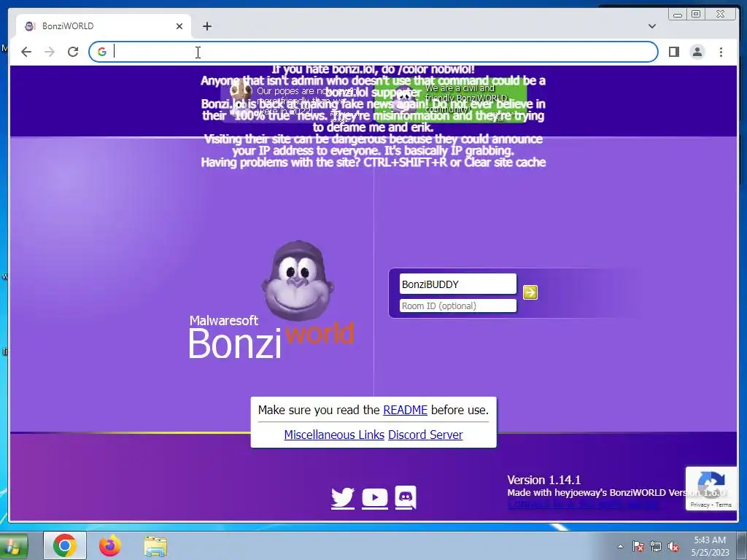The height and width of the screenshot is (560, 747).
Task: Select the BonziWORLD tab
Action: (x=104, y=26)
